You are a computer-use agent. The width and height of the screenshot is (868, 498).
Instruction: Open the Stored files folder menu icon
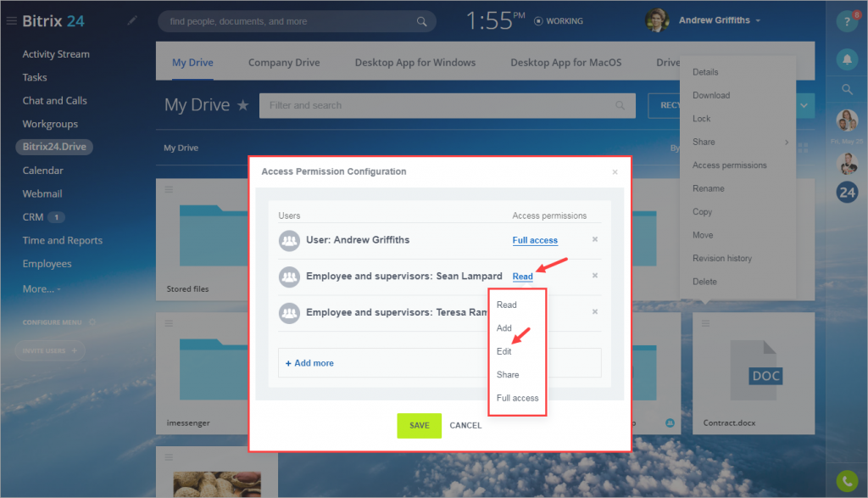coord(169,189)
